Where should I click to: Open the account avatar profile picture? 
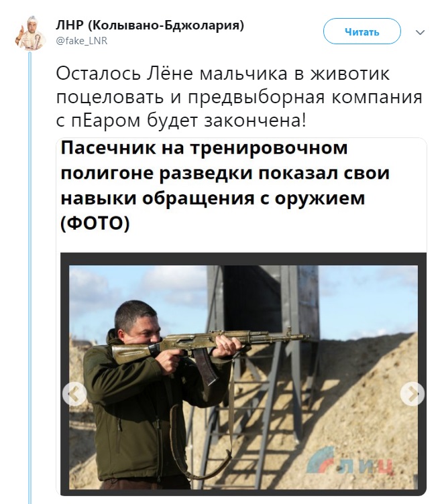[x=30, y=32]
